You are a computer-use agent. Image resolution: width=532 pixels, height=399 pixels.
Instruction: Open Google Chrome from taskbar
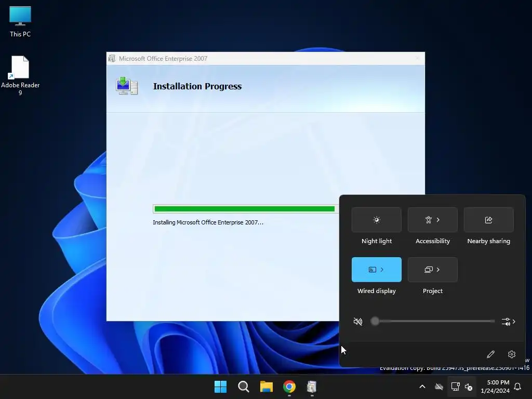pos(289,387)
